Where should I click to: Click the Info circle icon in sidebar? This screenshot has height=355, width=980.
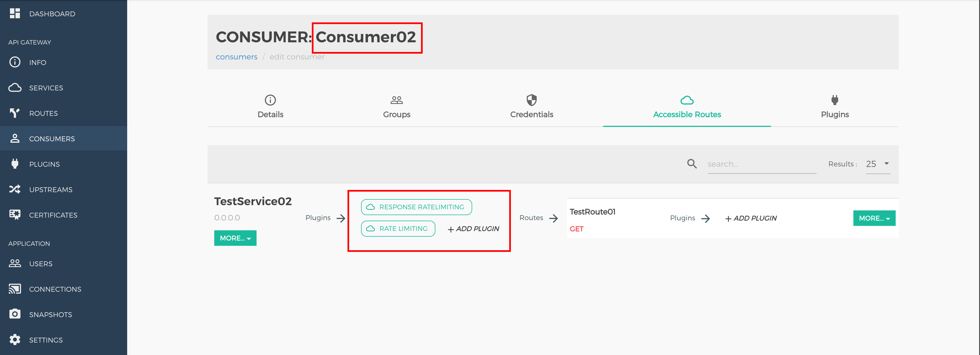pyautogui.click(x=15, y=62)
